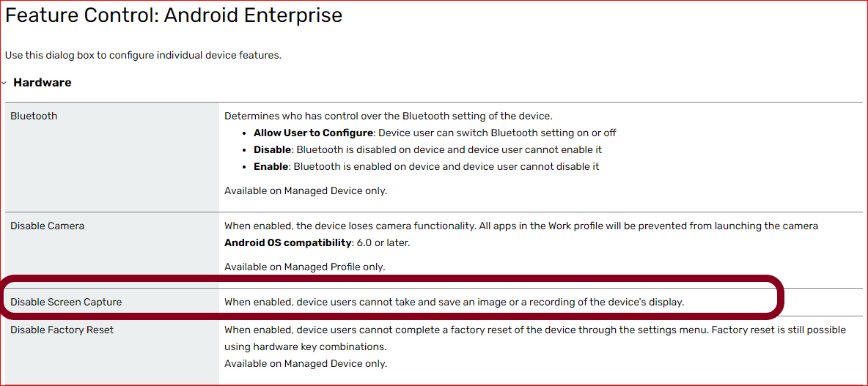Click the Disable Factory Reset description sentence
Viewport: 868px width, 386px height.
[534, 330]
